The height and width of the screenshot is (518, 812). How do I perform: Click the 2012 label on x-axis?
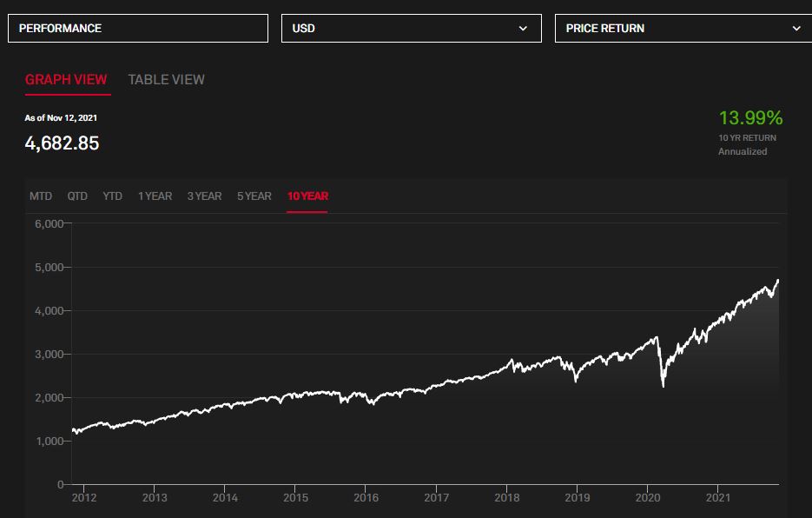pyautogui.click(x=84, y=498)
